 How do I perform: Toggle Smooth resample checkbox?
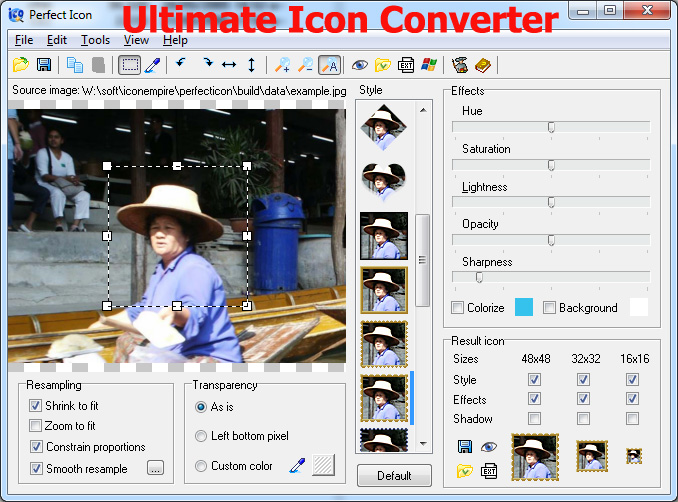pyautogui.click(x=36, y=469)
